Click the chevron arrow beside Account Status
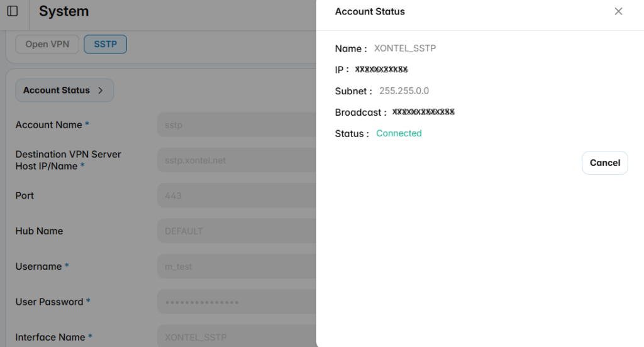Viewport: 644px width, 347px height. click(101, 91)
